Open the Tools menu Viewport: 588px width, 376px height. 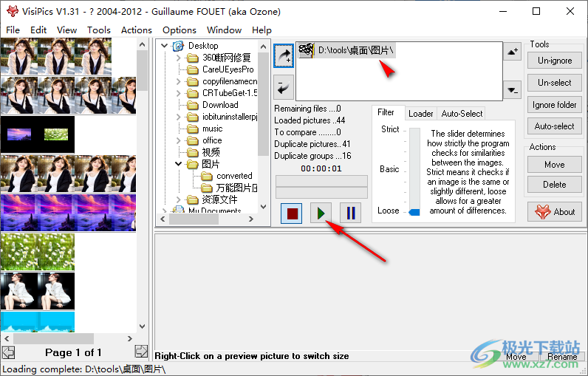pyautogui.click(x=99, y=30)
